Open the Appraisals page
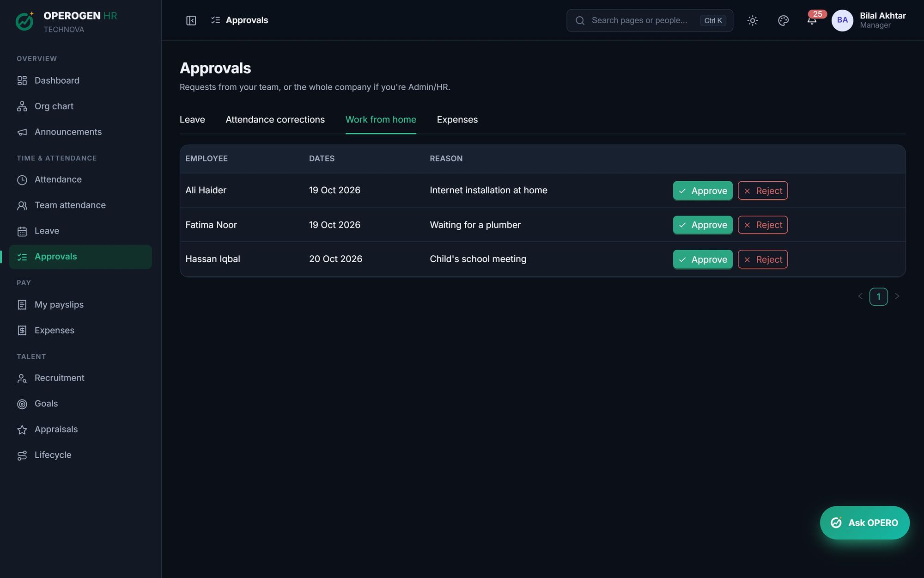 80,429
